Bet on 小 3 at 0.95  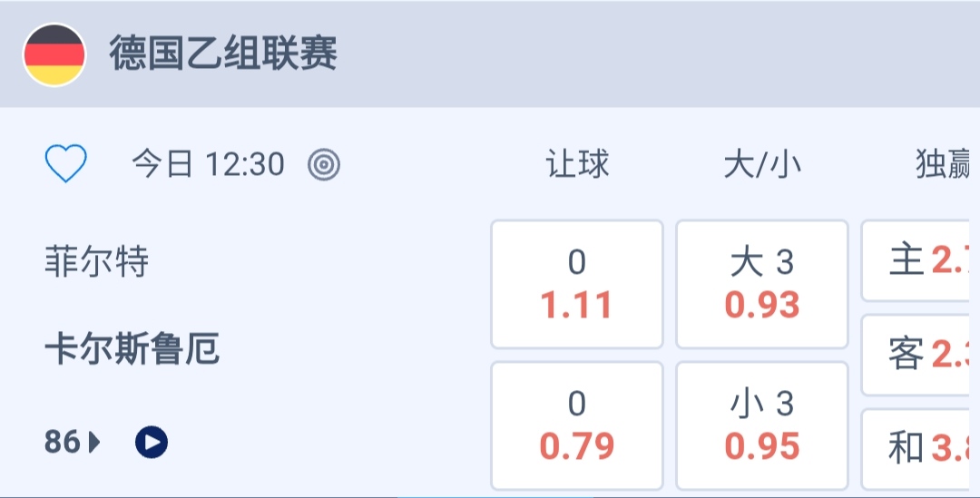(x=762, y=425)
